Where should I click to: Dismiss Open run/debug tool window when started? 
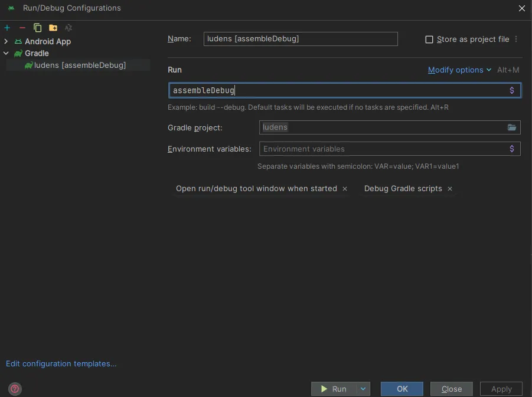click(x=345, y=189)
